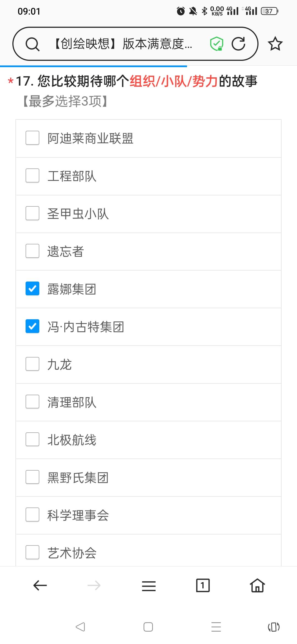Select the 科学理事会 option
Screen dimensions: 297x644
point(148,515)
